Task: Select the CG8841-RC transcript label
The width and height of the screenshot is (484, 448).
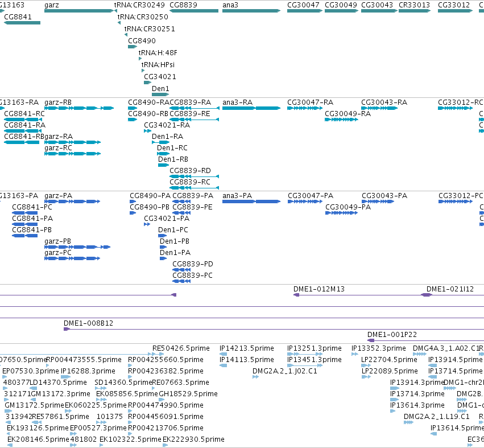Action: 24,114
